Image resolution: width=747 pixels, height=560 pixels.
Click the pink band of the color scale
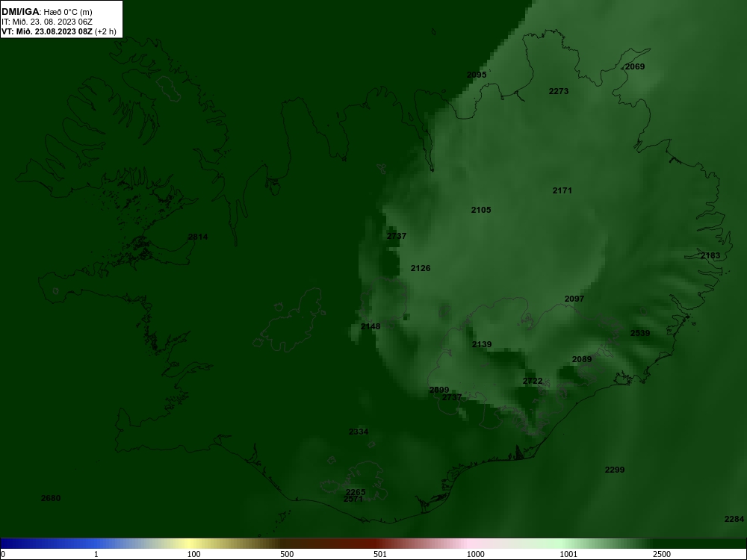click(469, 544)
